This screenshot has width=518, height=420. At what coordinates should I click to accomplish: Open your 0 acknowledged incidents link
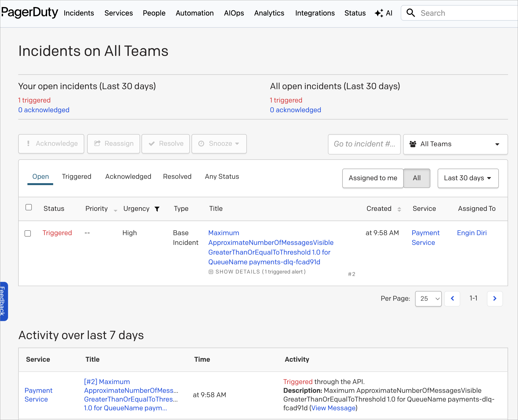click(44, 110)
